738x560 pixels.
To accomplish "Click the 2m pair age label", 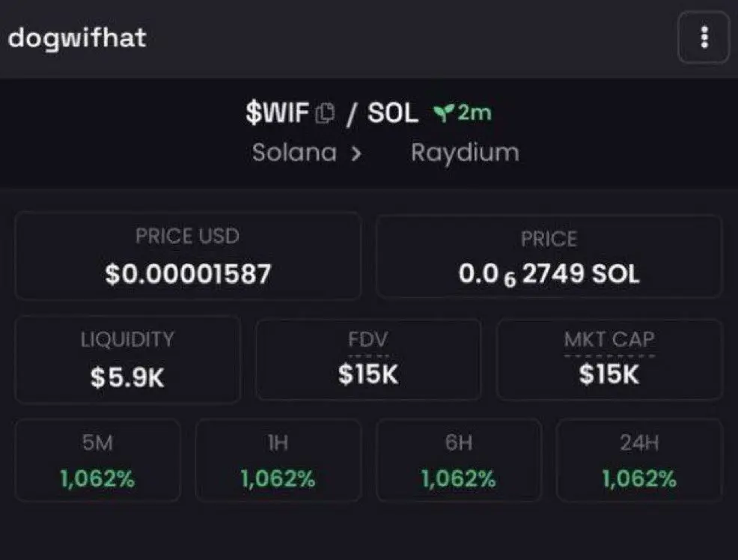I will pos(475,112).
